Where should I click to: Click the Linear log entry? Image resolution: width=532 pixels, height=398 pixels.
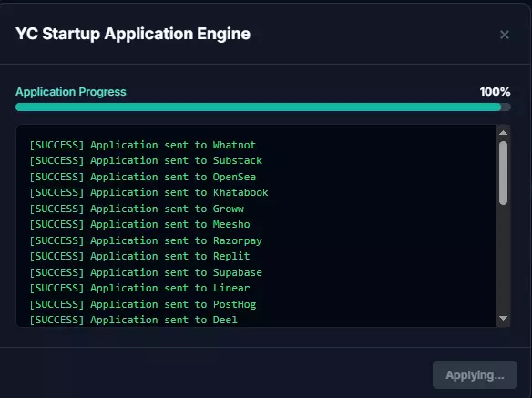pyautogui.click(x=139, y=288)
